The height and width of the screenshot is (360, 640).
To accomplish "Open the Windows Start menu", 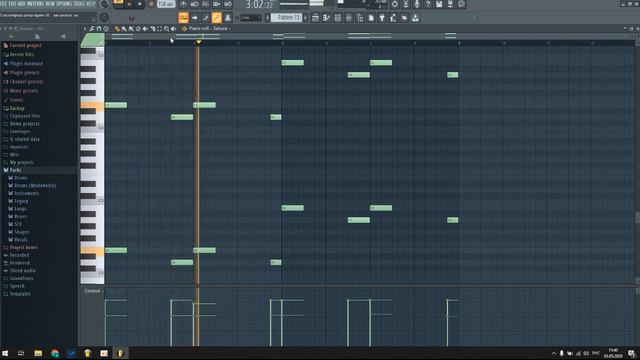I will (x=5, y=353).
